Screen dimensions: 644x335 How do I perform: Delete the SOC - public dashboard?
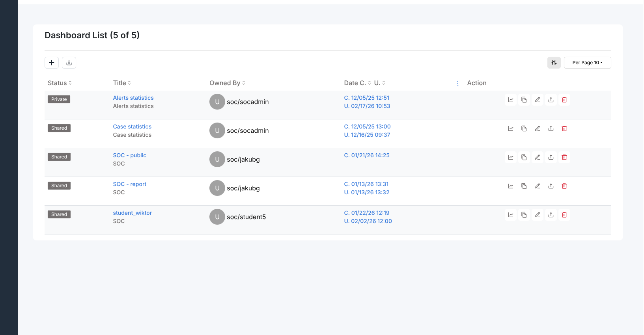tap(564, 157)
